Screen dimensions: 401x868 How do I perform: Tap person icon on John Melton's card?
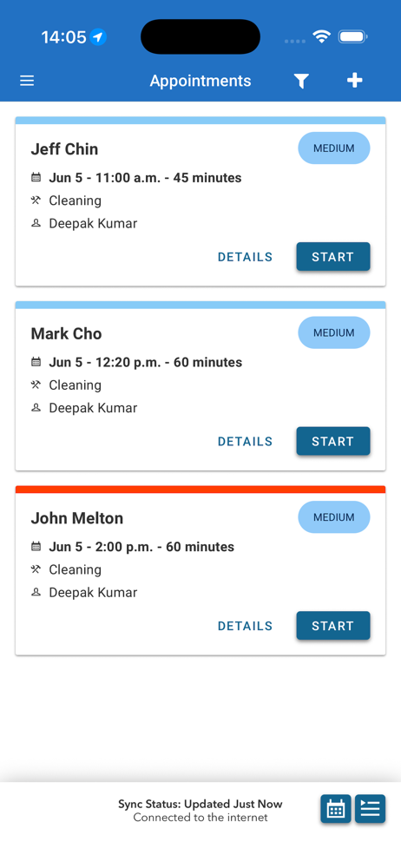coord(36,592)
